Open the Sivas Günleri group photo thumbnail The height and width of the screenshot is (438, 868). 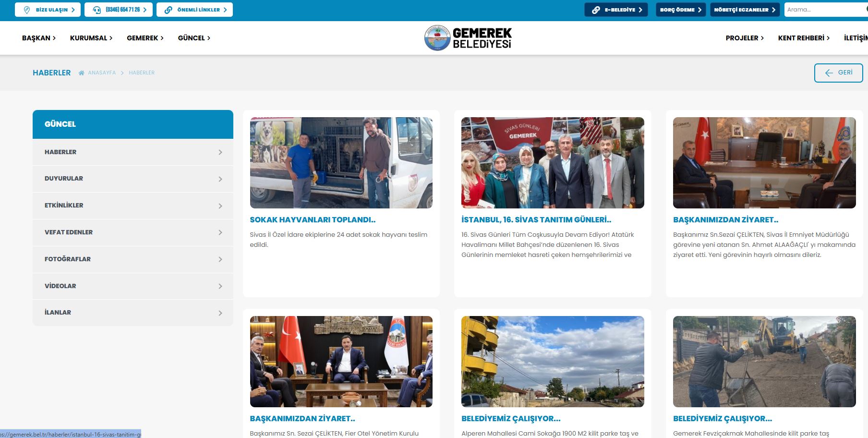[x=553, y=163]
